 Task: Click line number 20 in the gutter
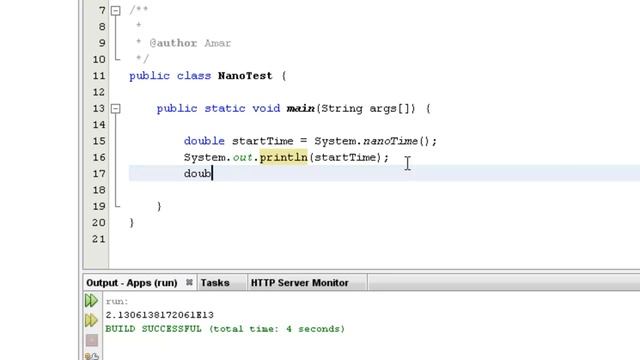pyautogui.click(x=99, y=223)
